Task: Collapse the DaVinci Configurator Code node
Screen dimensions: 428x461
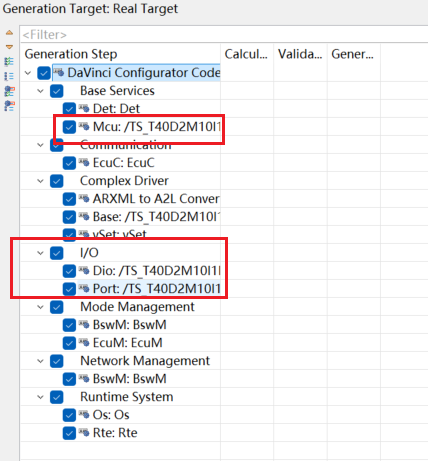Action: coord(28,73)
